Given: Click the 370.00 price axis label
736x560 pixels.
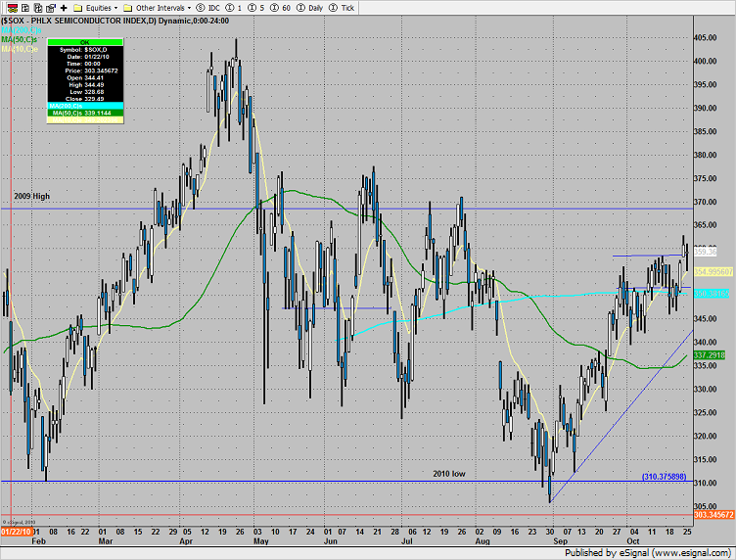Looking at the screenshot, I should [x=706, y=202].
